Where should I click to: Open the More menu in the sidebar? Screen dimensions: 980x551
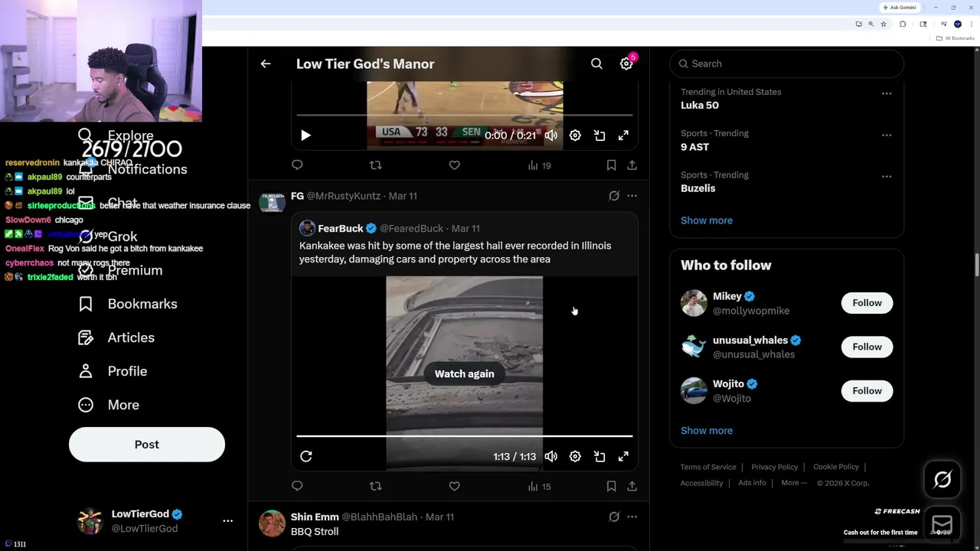(x=109, y=405)
